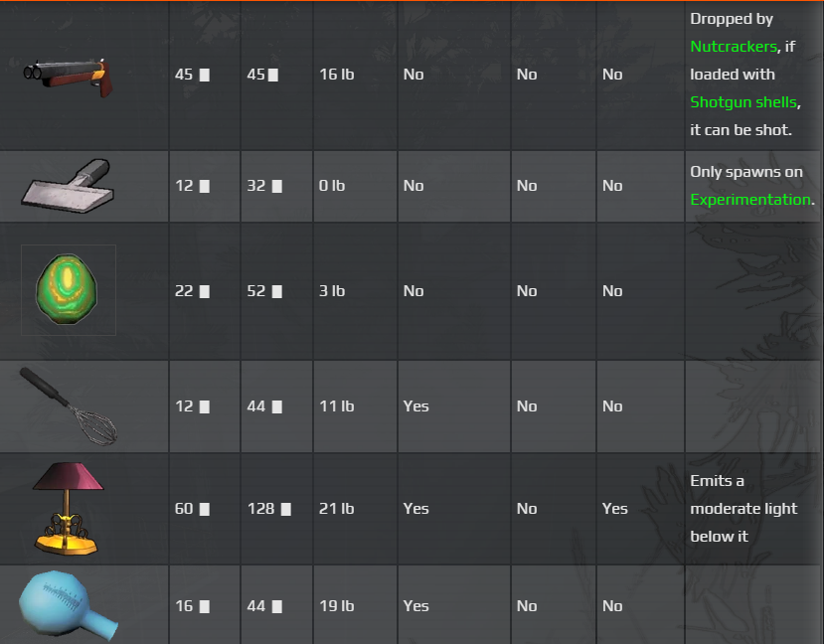Screen dimensions: 824x644
Task: Open the Experimentation moon link
Action: pos(750,199)
